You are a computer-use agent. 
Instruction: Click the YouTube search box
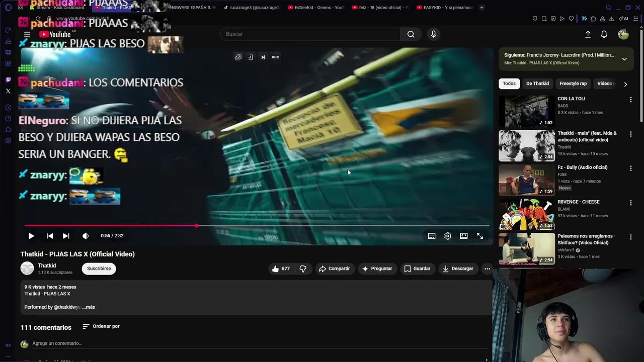(x=310, y=34)
